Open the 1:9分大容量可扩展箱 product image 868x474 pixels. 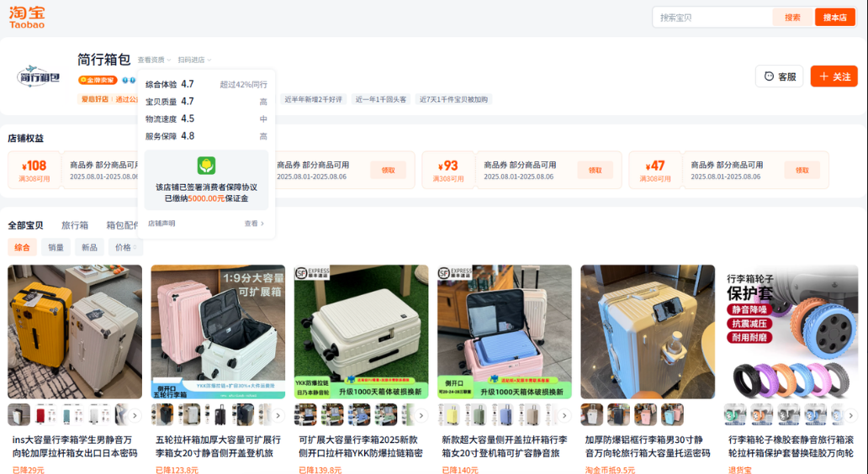[x=218, y=331]
